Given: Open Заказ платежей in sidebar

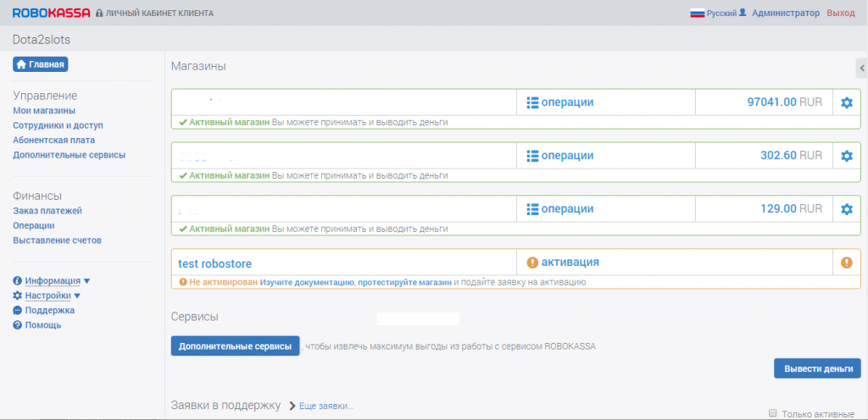Looking at the screenshot, I should coord(47,211).
